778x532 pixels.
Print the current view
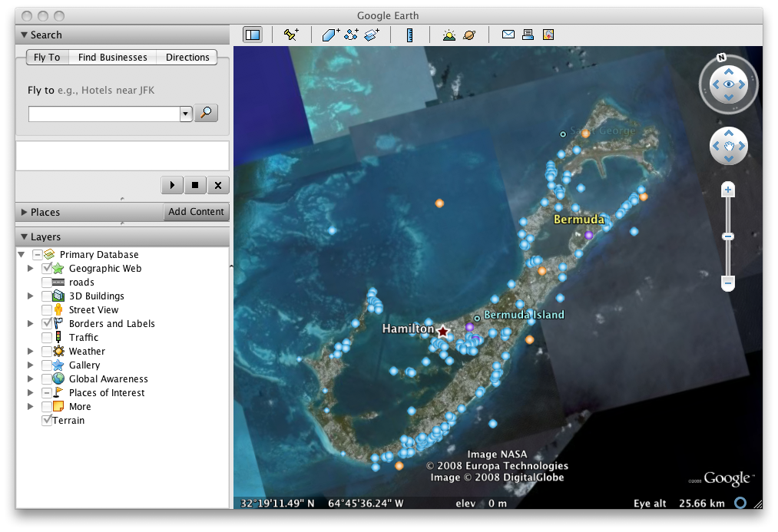point(528,35)
